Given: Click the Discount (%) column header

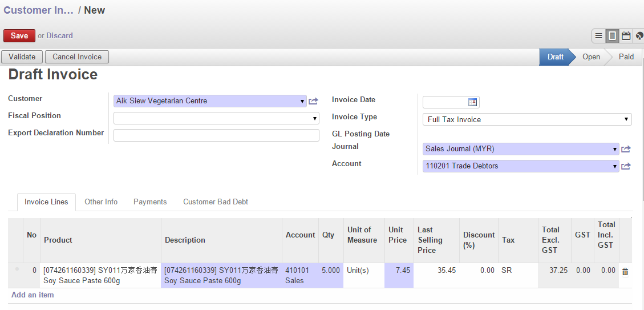Looking at the screenshot, I should 479,240.
